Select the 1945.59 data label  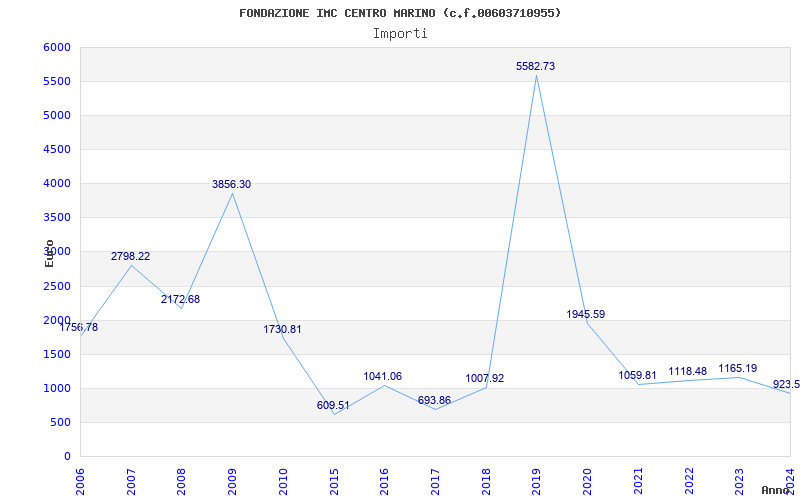point(586,314)
